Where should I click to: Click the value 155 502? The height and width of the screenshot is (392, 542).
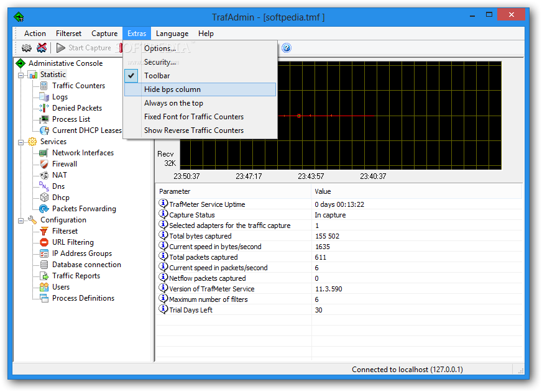(x=327, y=236)
